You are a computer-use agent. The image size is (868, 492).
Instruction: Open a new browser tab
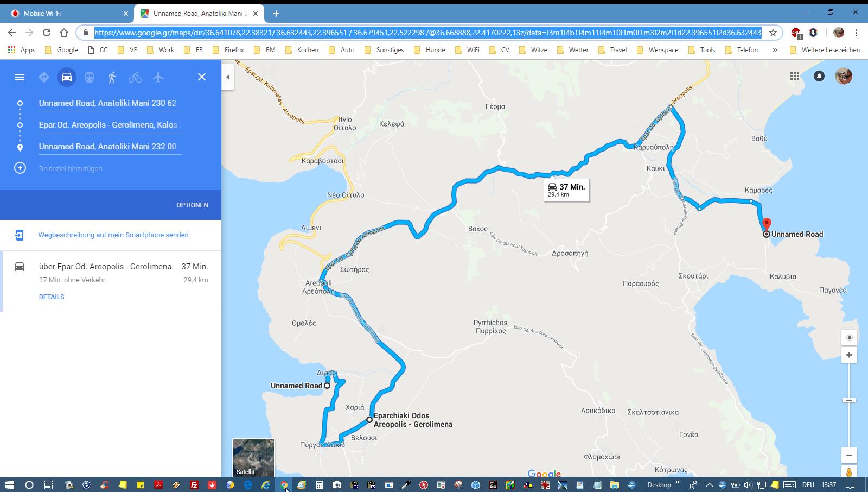click(276, 14)
